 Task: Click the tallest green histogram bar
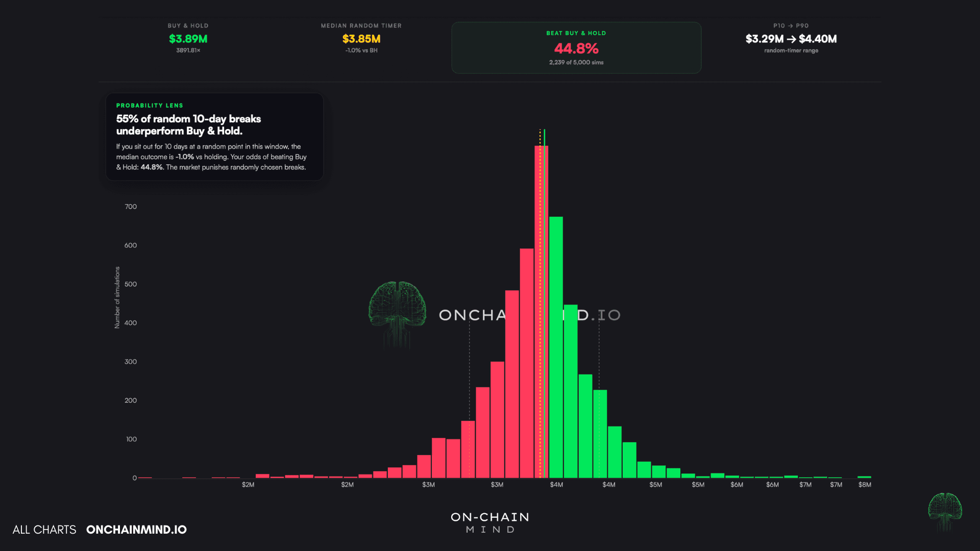click(x=556, y=347)
